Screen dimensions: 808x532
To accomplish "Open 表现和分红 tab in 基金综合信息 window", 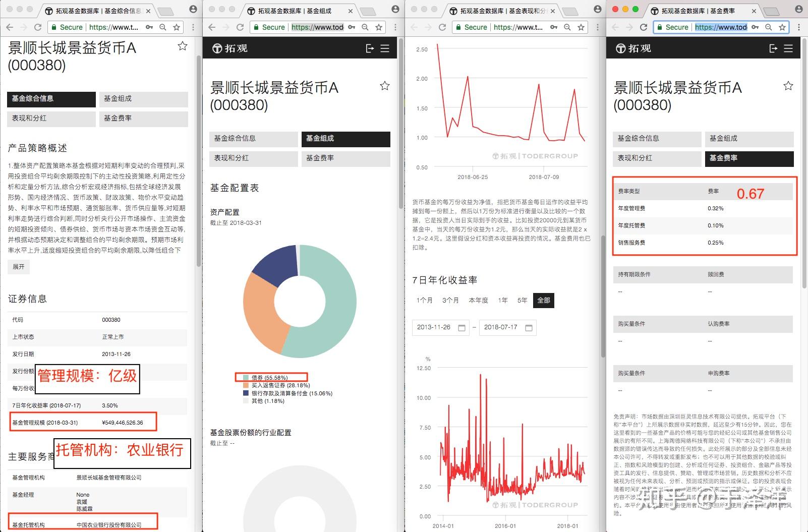I will pos(51,119).
